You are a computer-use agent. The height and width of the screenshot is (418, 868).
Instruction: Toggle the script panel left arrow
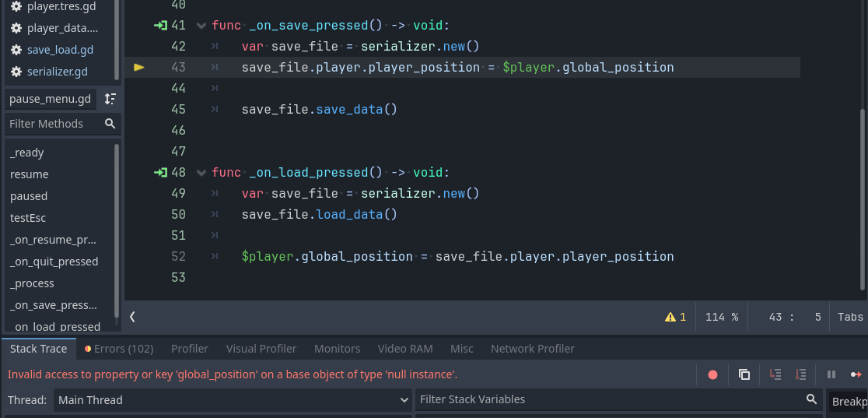click(x=132, y=317)
